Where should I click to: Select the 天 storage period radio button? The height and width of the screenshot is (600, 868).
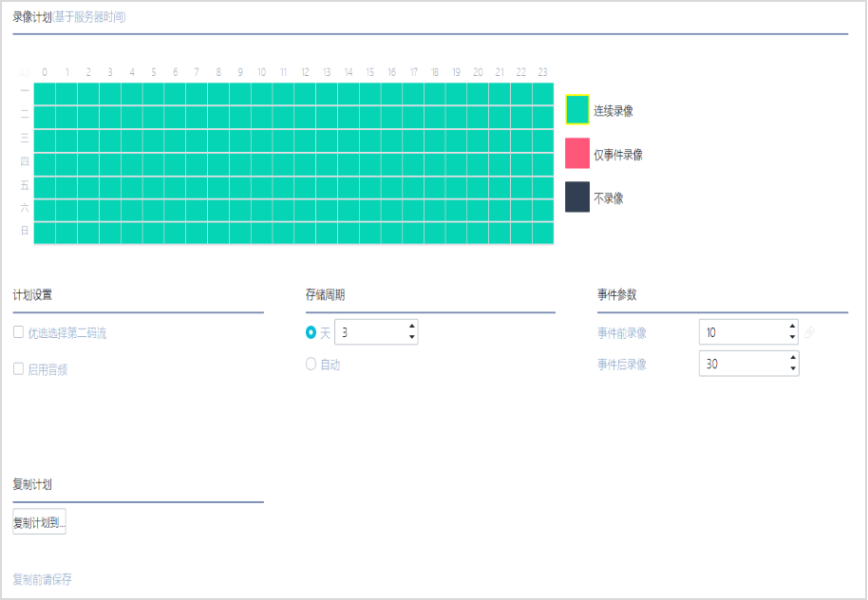coord(311,332)
